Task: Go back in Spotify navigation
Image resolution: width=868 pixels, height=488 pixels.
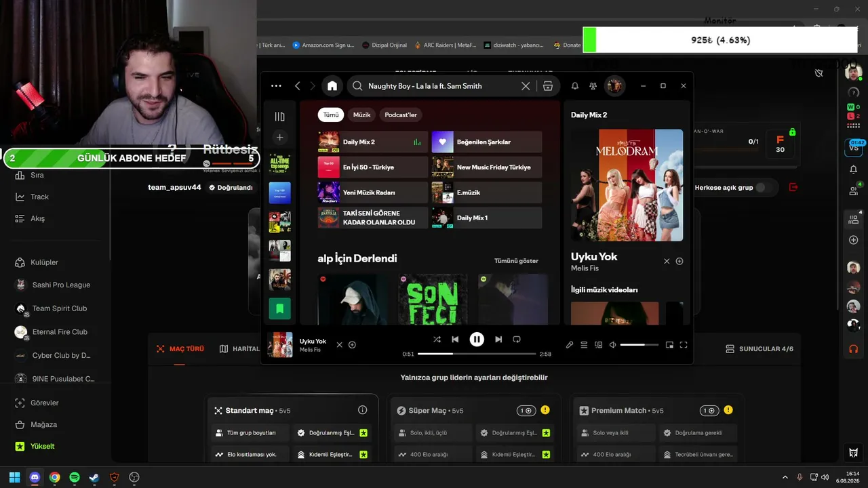Action: tap(297, 86)
